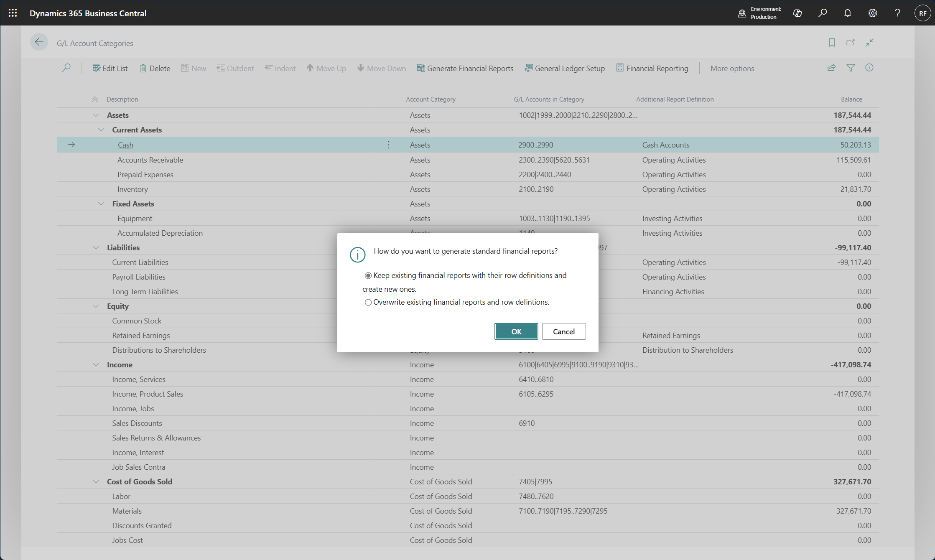
Task: Run Generate Financial Reports
Action: pos(465,68)
